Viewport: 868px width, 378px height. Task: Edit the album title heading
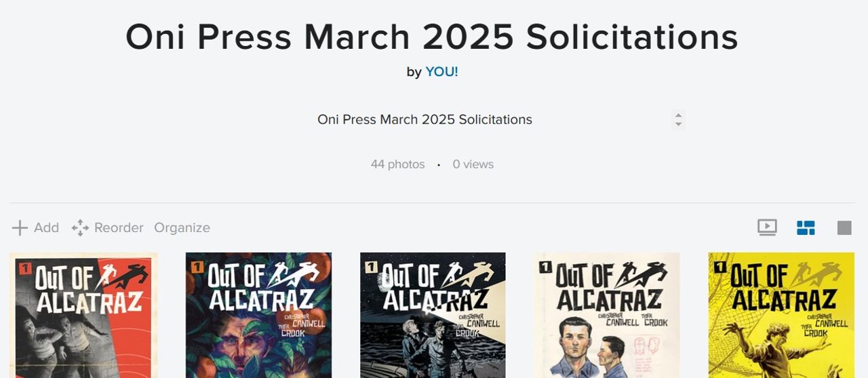[431, 37]
